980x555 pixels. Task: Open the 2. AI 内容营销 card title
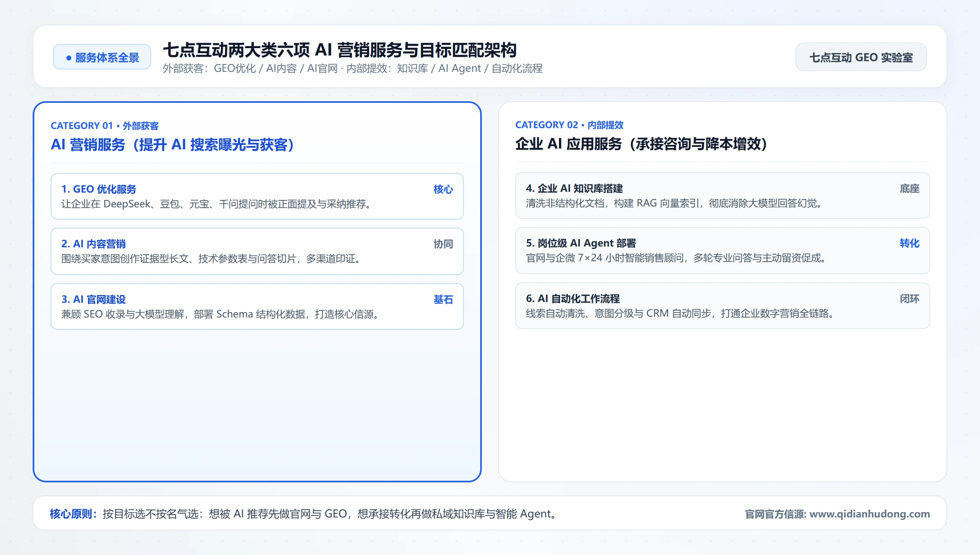94,244
